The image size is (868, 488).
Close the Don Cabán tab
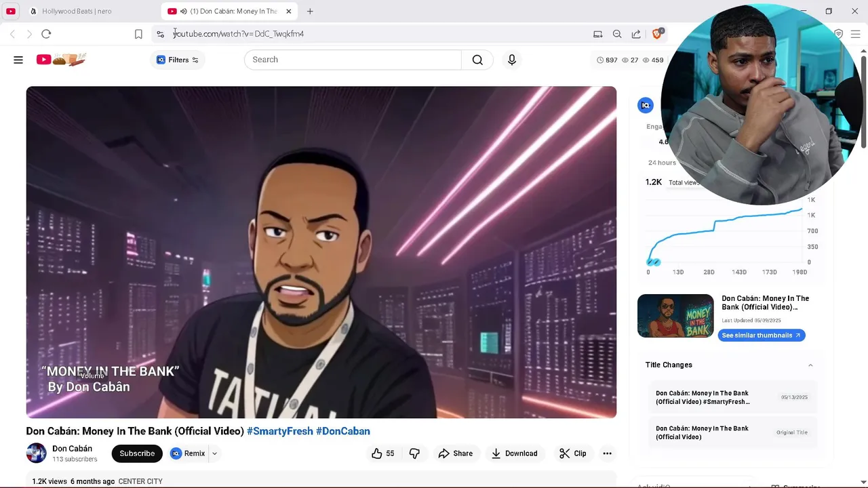[288, 11]
